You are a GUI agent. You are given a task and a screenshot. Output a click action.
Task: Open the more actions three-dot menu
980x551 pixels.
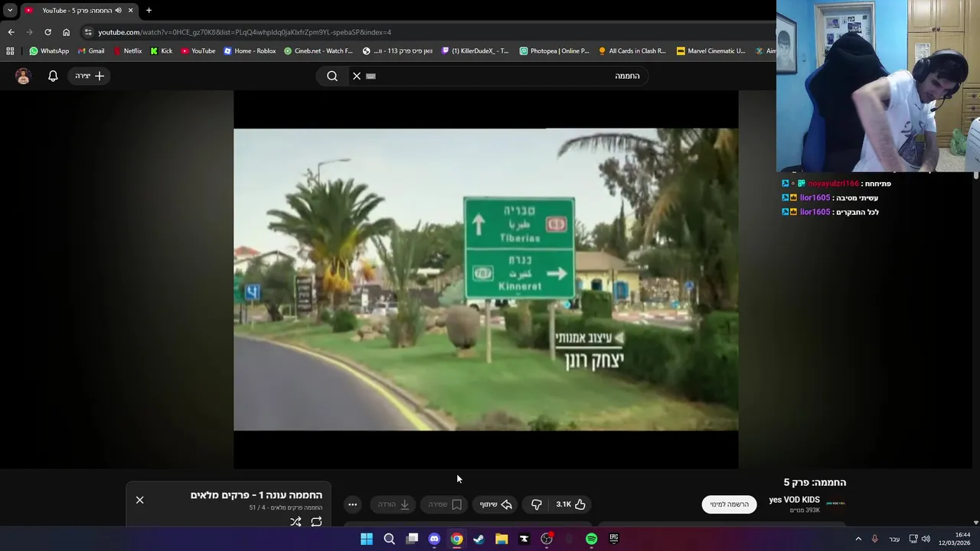click(x=352, y=504)
